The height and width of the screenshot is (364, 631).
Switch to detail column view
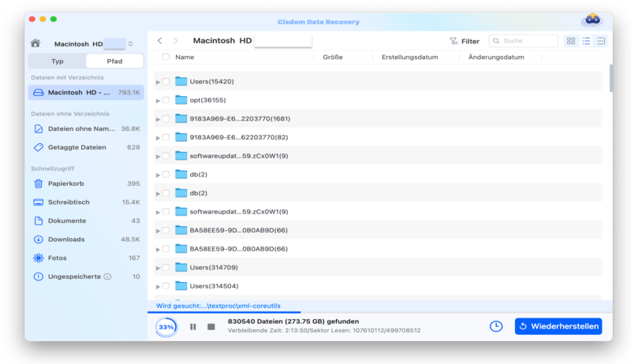[601, 41]
